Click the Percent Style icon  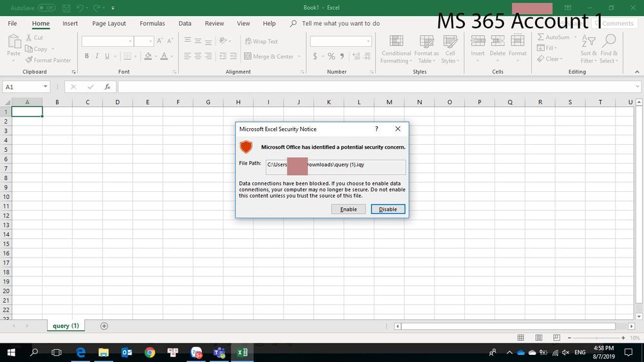point(331,56)
